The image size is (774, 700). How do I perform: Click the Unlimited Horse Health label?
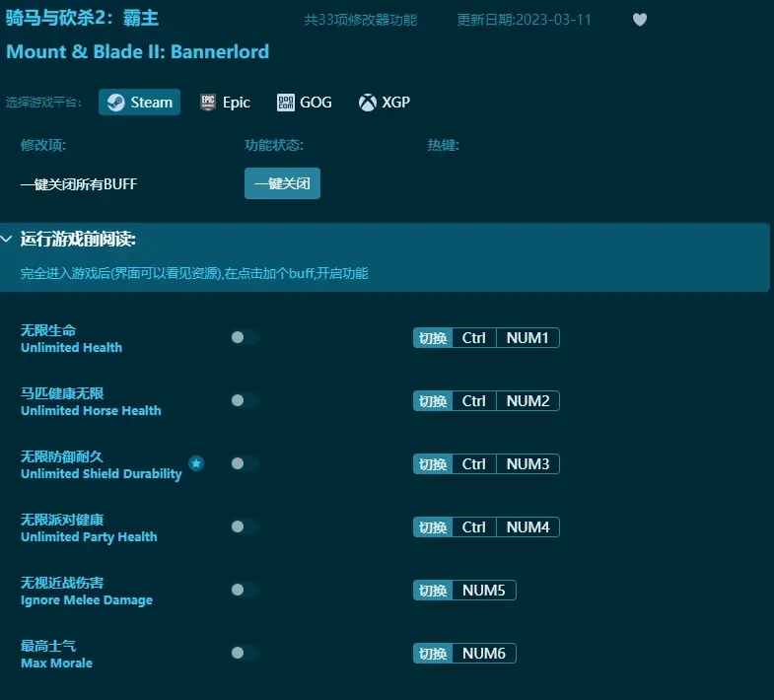91,411
